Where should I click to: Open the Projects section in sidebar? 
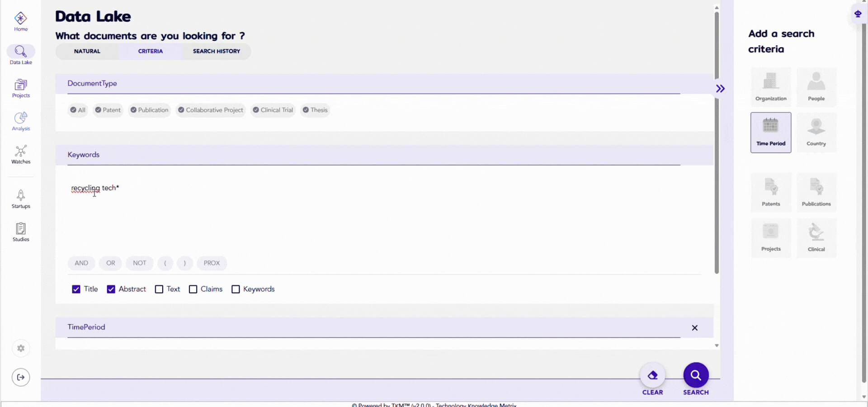tap(21, 88)
